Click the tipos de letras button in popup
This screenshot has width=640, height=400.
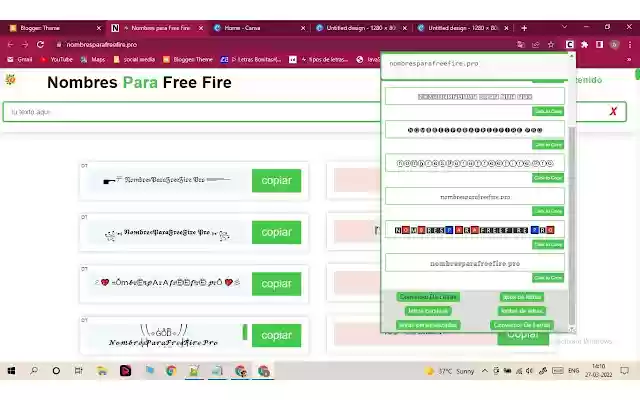click(x=522, y=297)
